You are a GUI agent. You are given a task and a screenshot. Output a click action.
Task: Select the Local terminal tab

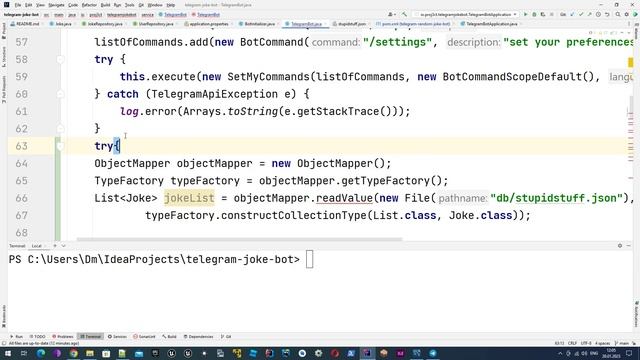[x=37, y=246]
